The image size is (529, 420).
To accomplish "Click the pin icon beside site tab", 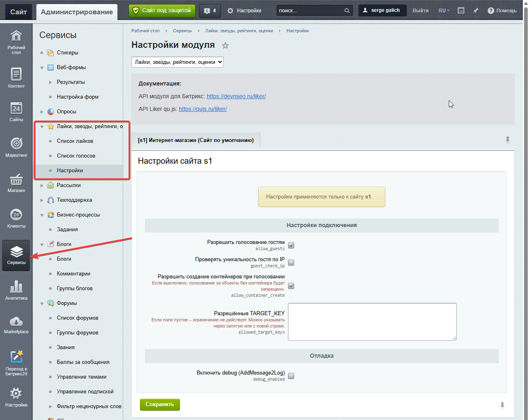I will [508, 140].
